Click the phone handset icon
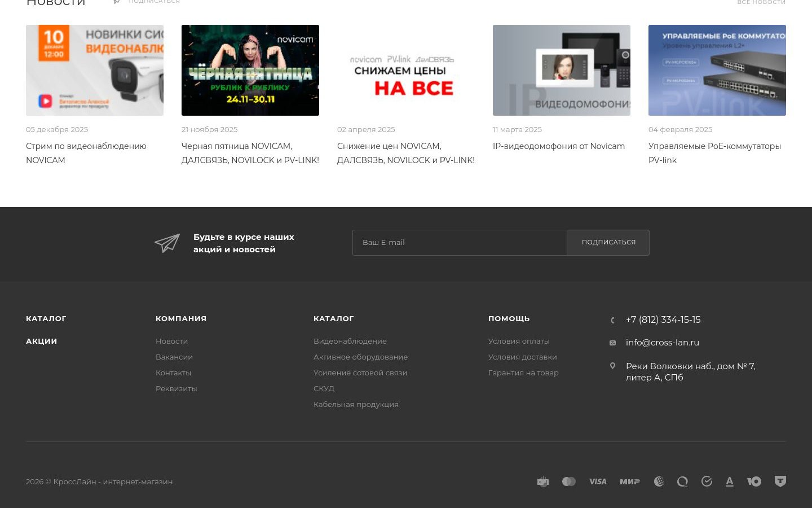 click(612, 320)
